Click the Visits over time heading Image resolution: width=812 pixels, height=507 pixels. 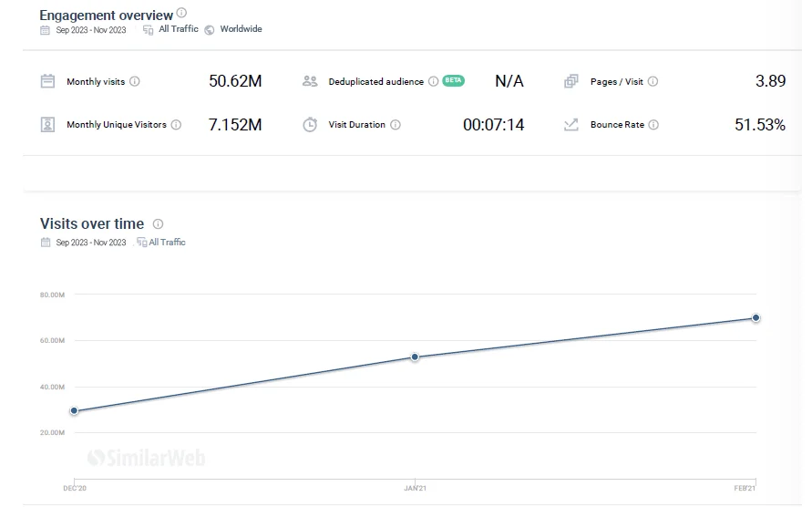coord(92,223)
